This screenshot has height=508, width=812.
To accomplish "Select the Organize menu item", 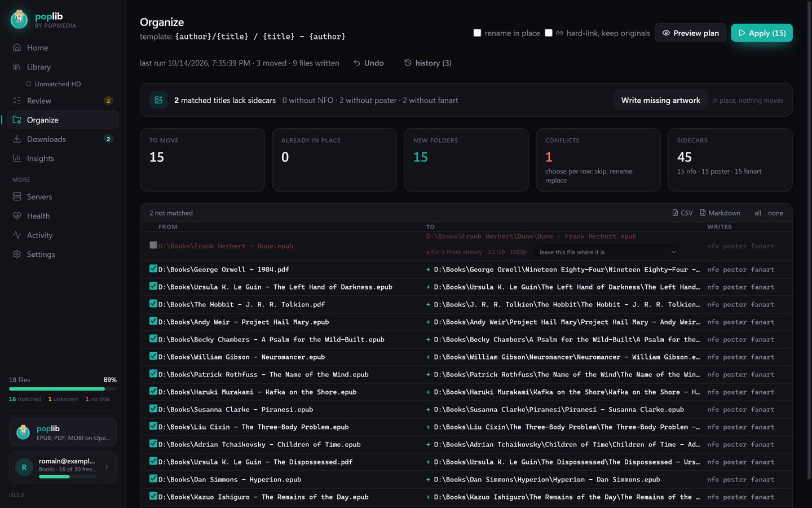I will click(x=63, y=120).
